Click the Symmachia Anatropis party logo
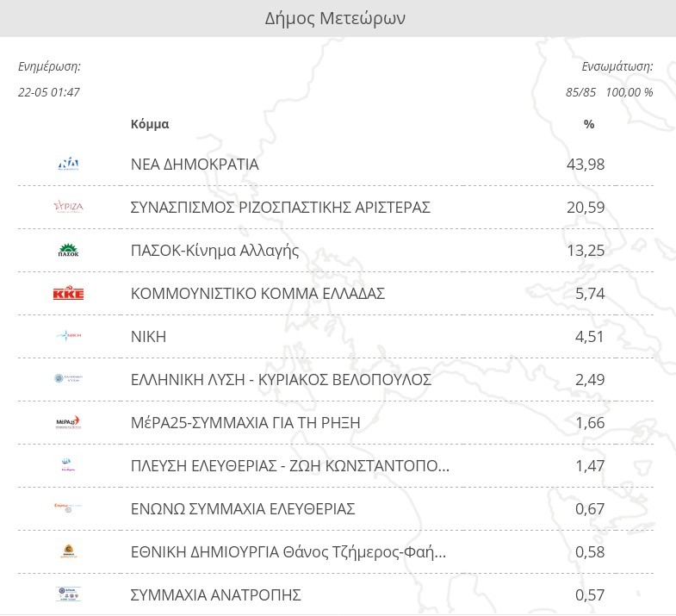This screenshot has height=616, width=676. coord(68,594)
